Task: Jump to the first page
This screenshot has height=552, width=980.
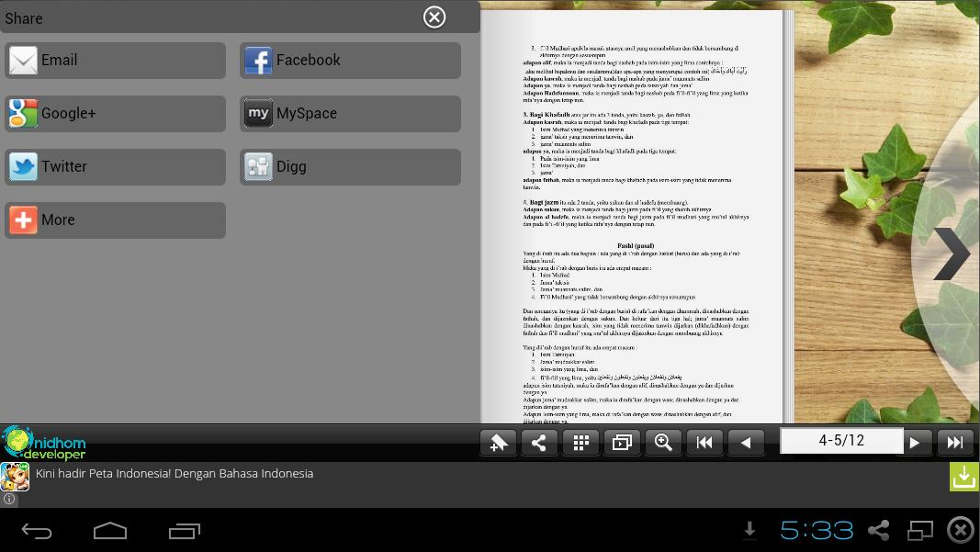Action: pyautogui.click(x=704, y=443)
